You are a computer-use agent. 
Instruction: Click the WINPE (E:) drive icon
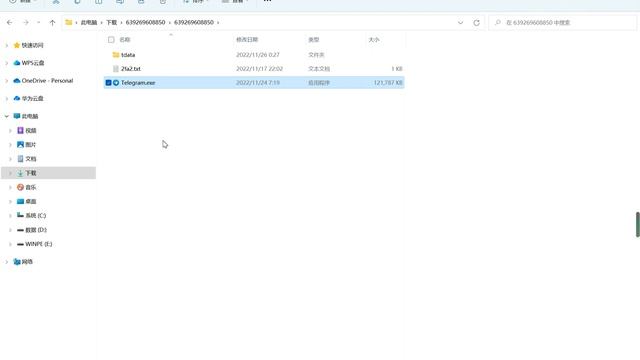[20, 244]
